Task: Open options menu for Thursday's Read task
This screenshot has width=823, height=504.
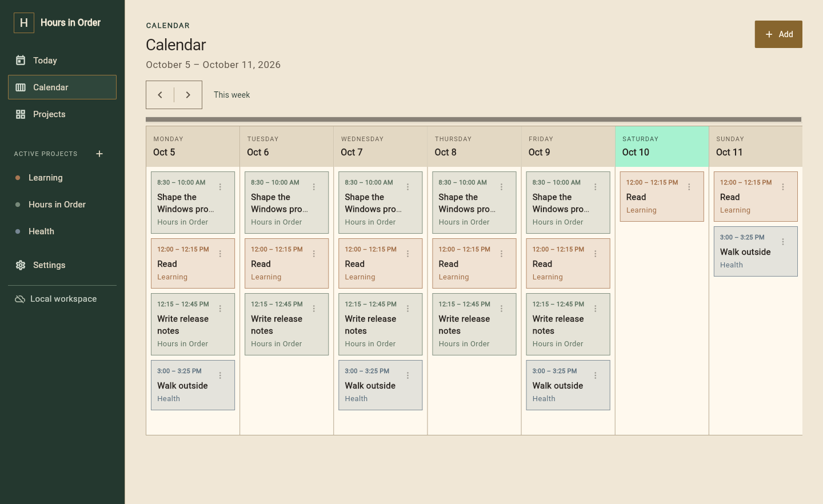Action: (501, 254)
